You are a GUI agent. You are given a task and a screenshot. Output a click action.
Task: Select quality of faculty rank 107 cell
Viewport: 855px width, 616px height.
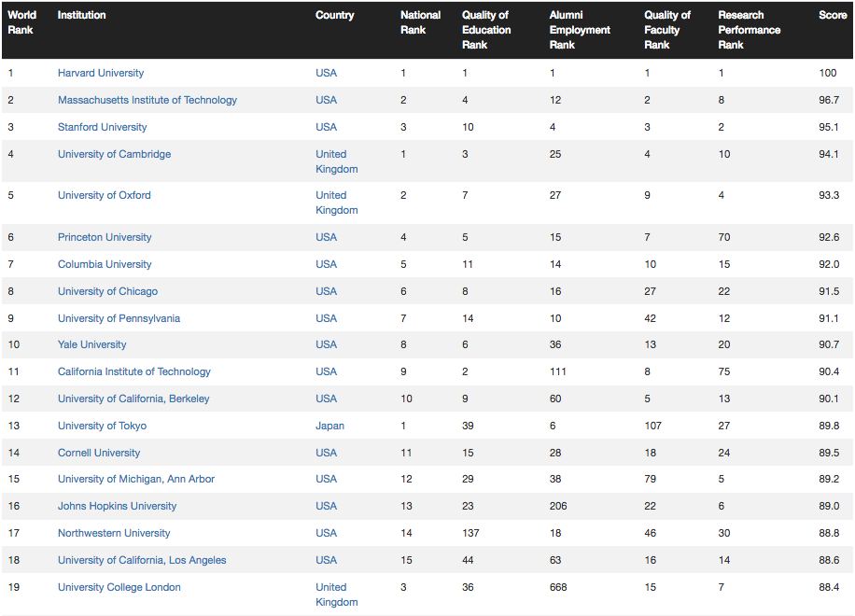point(653,426)
